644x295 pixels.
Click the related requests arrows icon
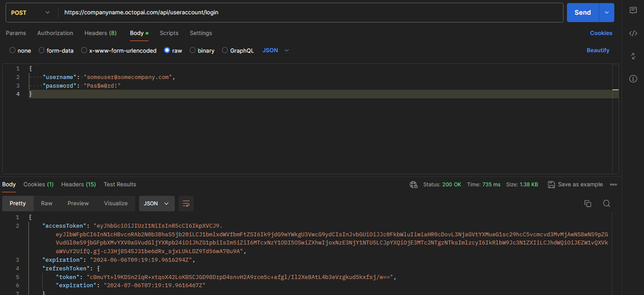[x=632, y=56]
